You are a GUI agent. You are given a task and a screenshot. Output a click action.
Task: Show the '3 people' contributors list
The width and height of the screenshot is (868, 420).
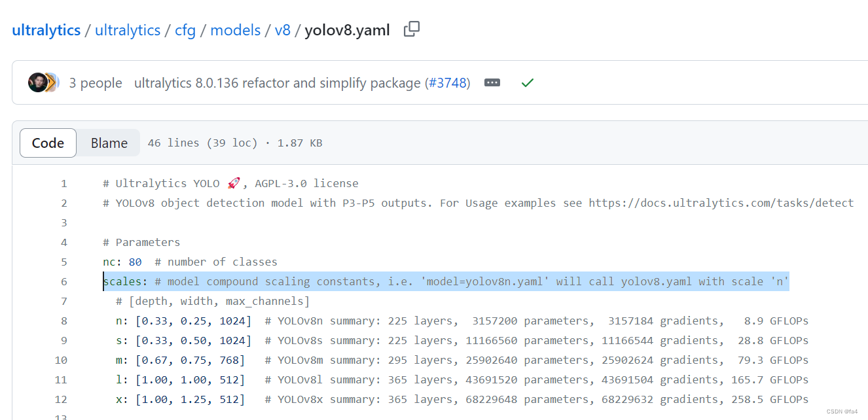[x=96, y=83]
